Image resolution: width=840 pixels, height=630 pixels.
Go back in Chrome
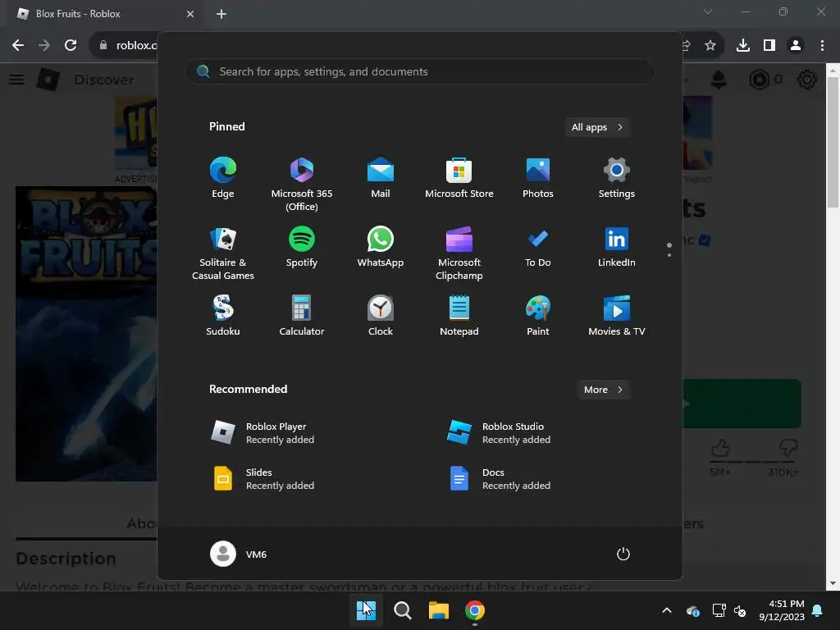click(18, 46)
